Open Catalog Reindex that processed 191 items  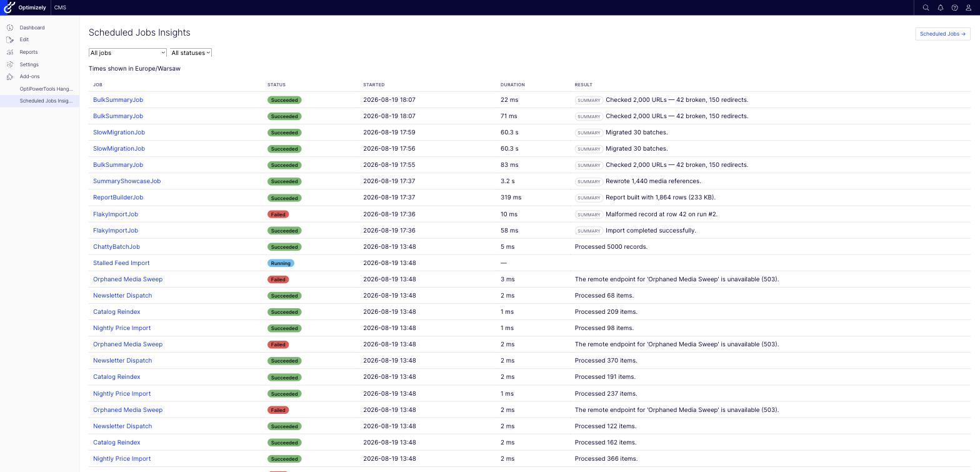(x=116, y=377)
